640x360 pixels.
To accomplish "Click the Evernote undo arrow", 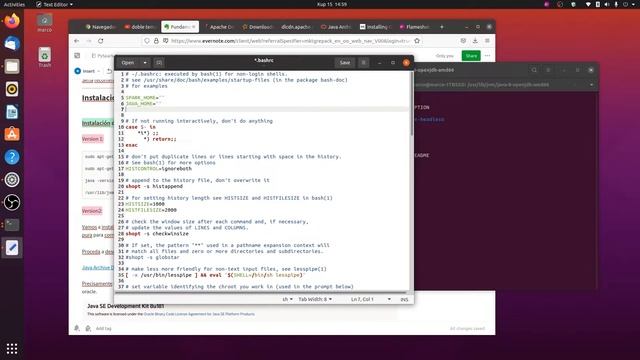I will coord(109,71).
